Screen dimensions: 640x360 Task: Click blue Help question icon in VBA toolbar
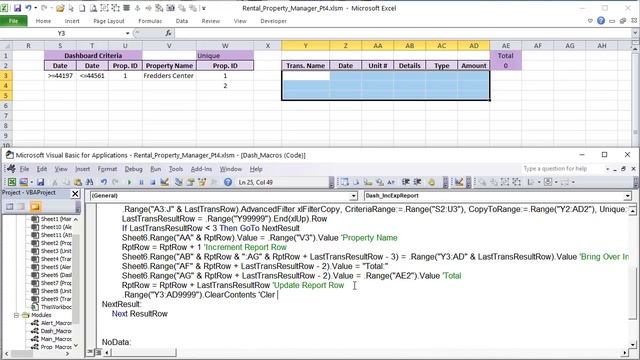pos(228,182)
